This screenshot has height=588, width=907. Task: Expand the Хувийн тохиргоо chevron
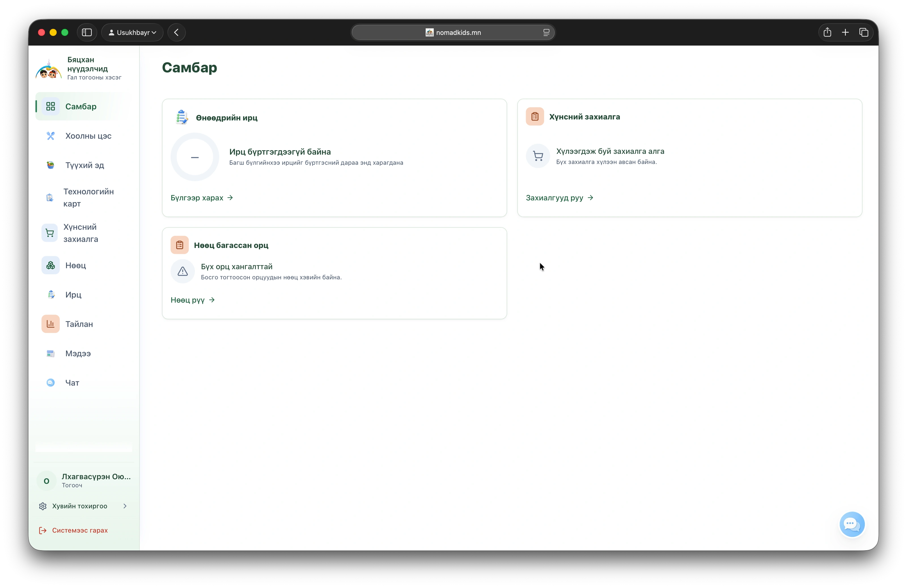pos(125,506)
